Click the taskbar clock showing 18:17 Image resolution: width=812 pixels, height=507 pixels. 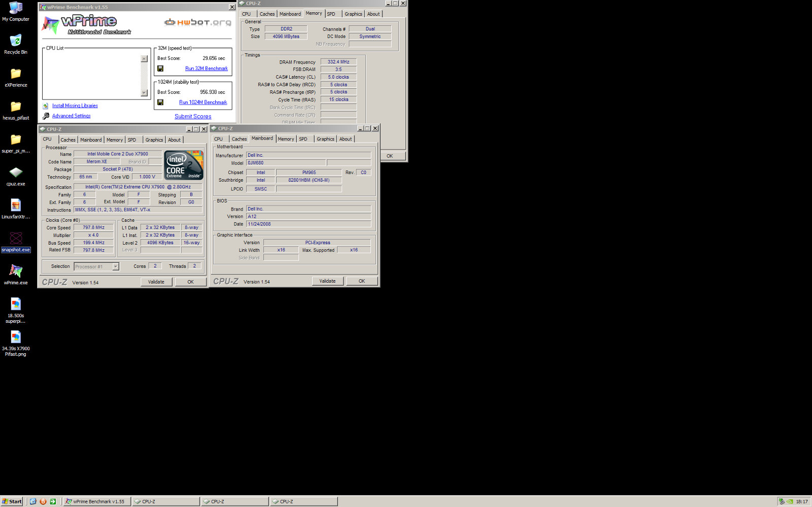tap(802, 502)
